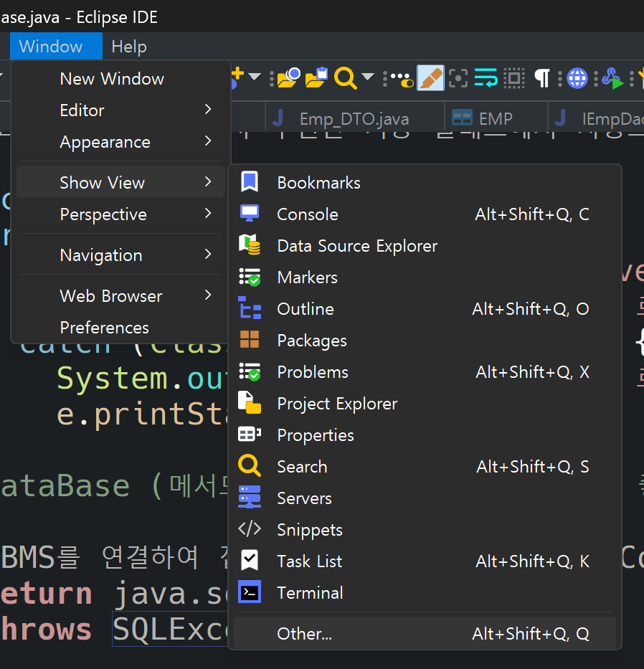Show the Snippets view
Image resolution: width=644 pixels, height=669 pixels.
coord(425,530)
